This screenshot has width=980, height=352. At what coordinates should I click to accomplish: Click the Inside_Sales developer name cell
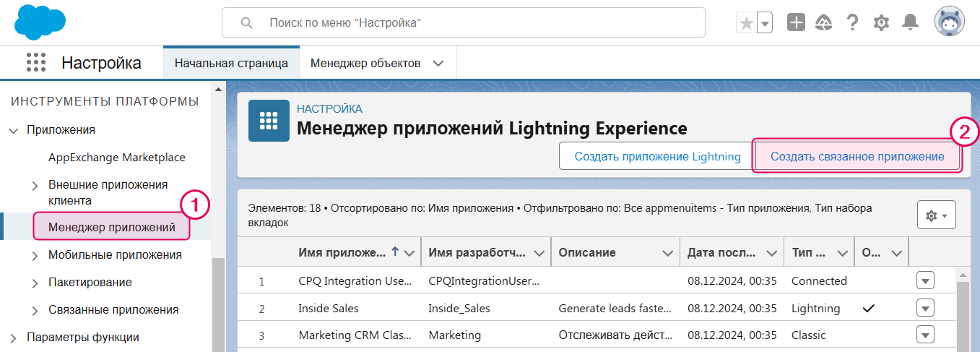[459, 308]
